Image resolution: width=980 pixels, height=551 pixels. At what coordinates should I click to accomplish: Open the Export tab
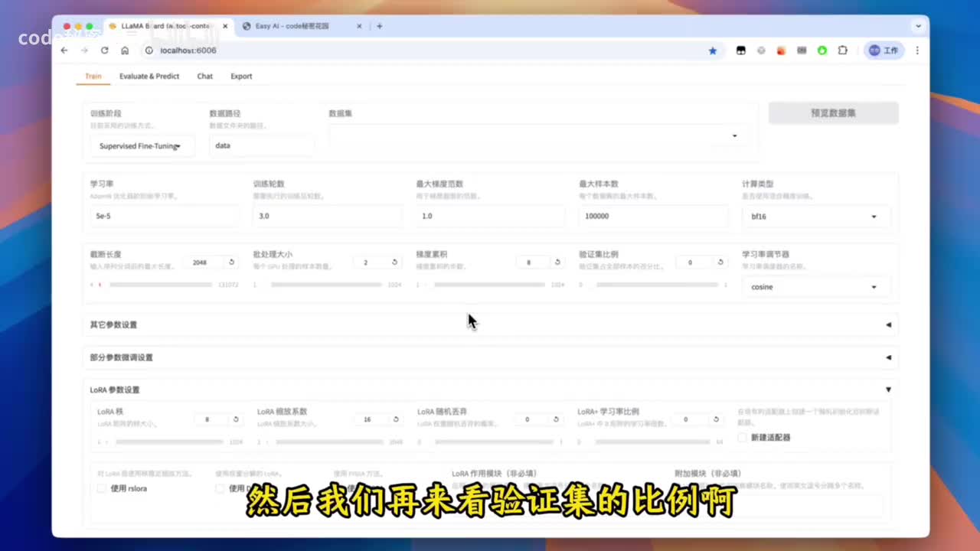[241, 76]
